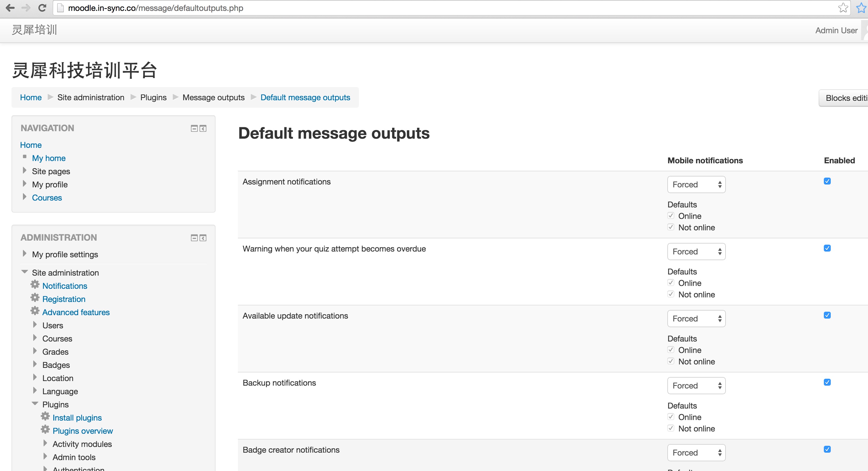Expand Location under Site administration
The height and width of the screenshot is (471, 868).
tap(35, 377)
